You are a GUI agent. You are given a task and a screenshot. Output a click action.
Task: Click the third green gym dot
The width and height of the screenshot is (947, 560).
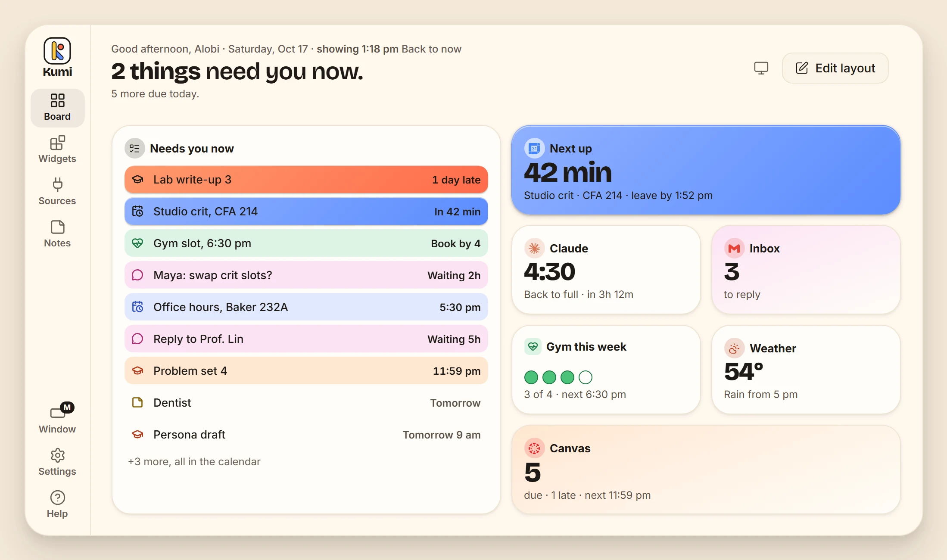point(567,377)
